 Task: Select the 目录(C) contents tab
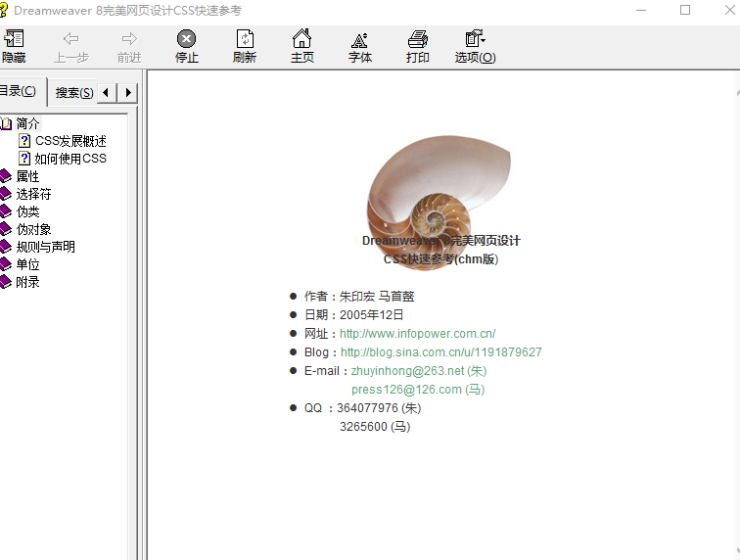click(x=18, y=92)
